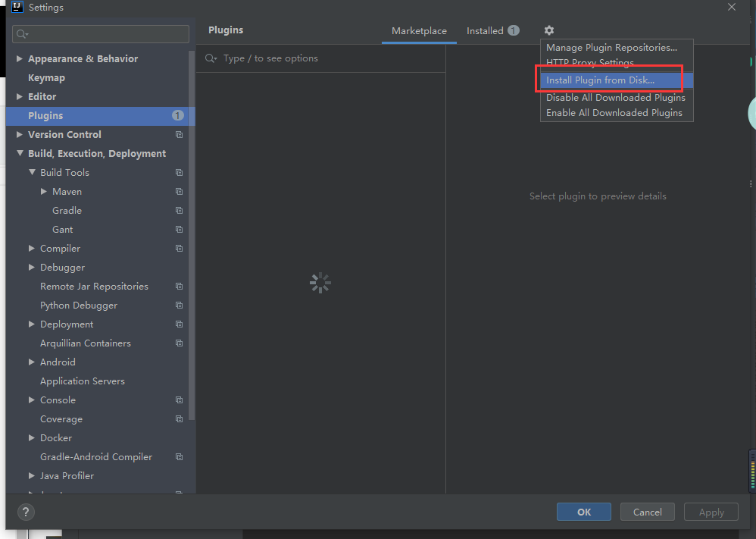
Task: Switch to the Marketplace tab
Action: click(419, 31)
